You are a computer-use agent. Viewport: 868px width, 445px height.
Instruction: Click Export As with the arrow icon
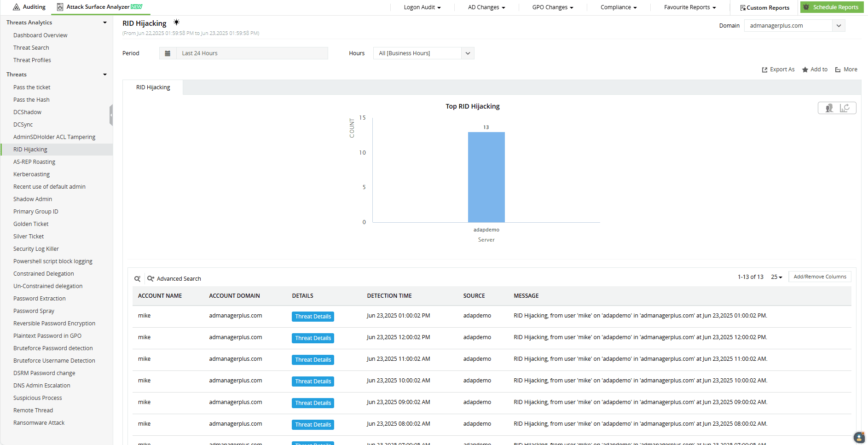click(x=778, y=69)
